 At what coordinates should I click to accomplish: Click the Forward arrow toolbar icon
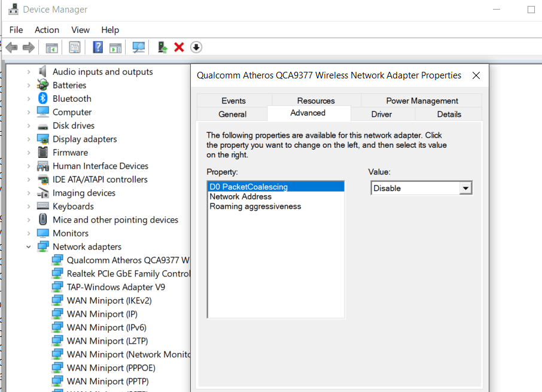click(29, 47)
